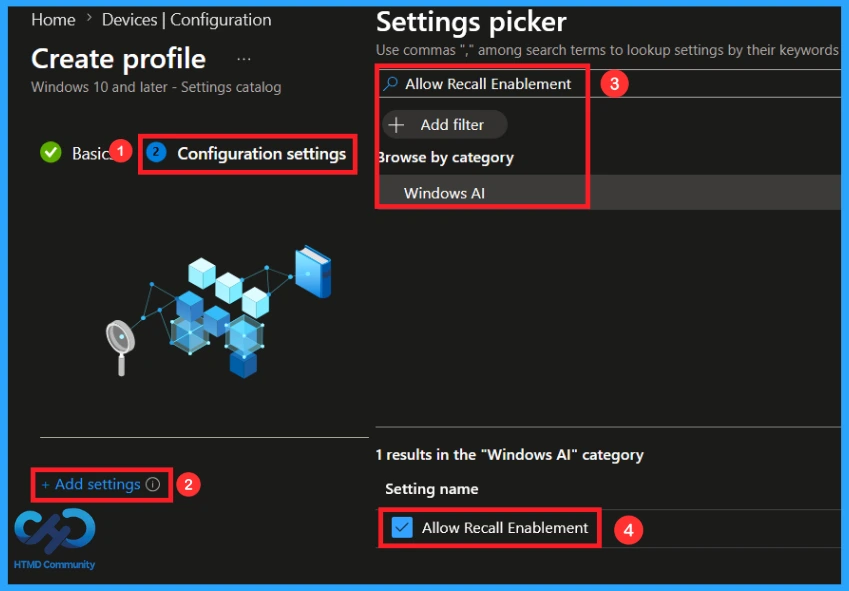Click the Allow Recall Enablement setting name
849x591 pixels.
[505, 528]
